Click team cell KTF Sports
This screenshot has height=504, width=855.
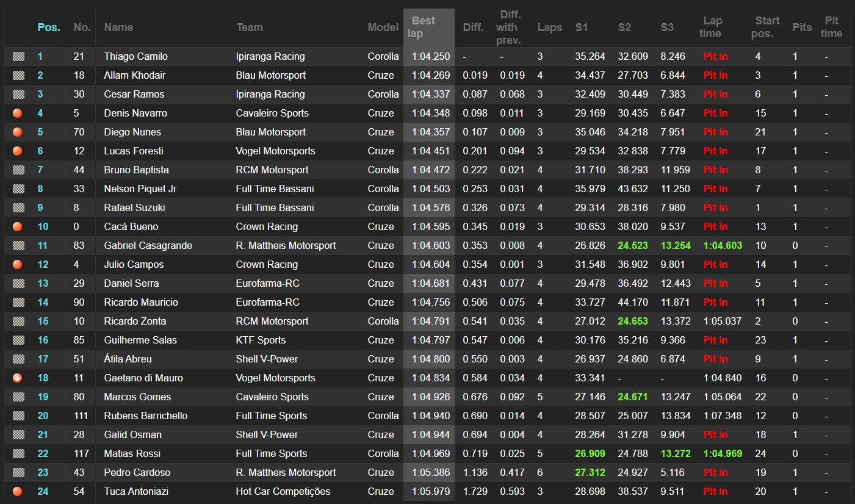point(261,340)
